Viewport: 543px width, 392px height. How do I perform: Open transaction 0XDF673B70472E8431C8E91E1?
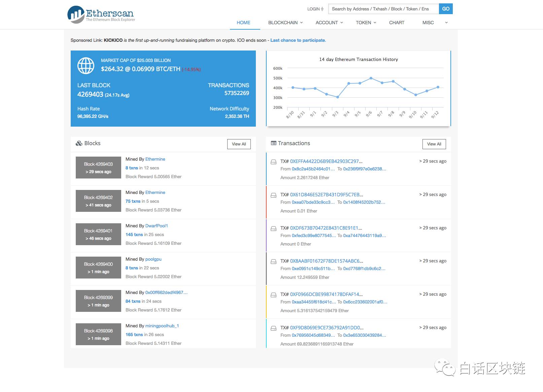[326, 228]
